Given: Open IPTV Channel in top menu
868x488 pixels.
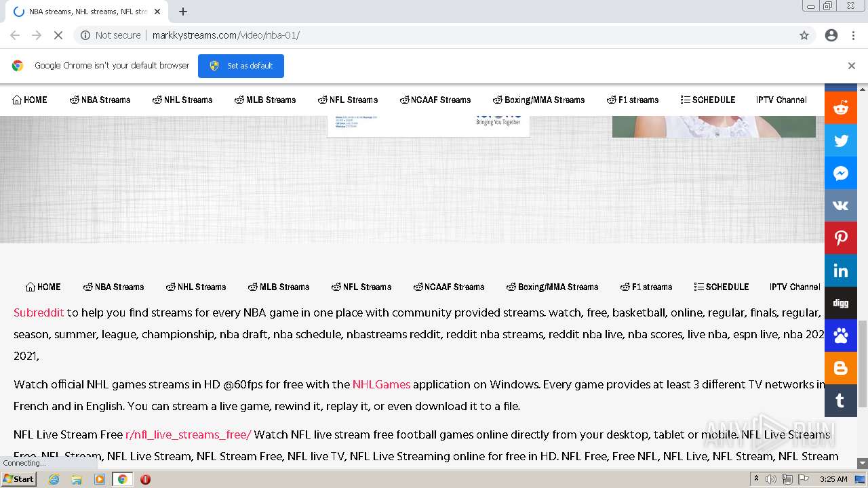Looking at the screenshot, I should [x=781, y=100].
